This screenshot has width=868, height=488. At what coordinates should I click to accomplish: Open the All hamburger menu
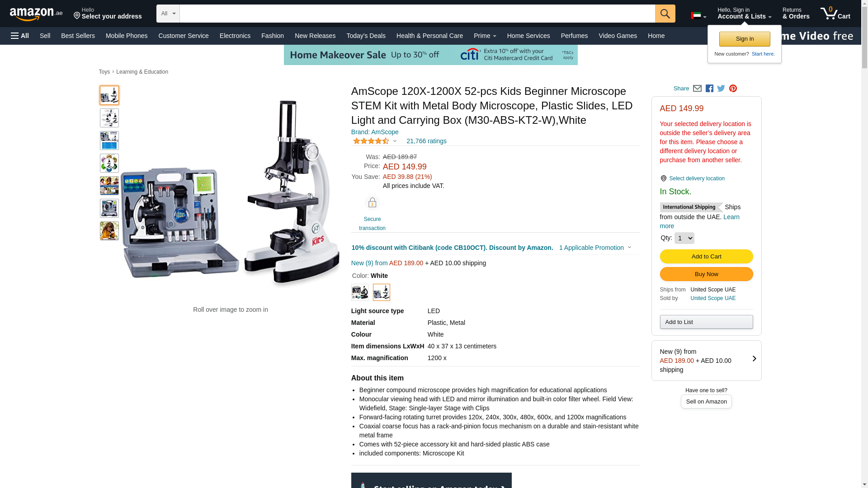click(20, 36)
